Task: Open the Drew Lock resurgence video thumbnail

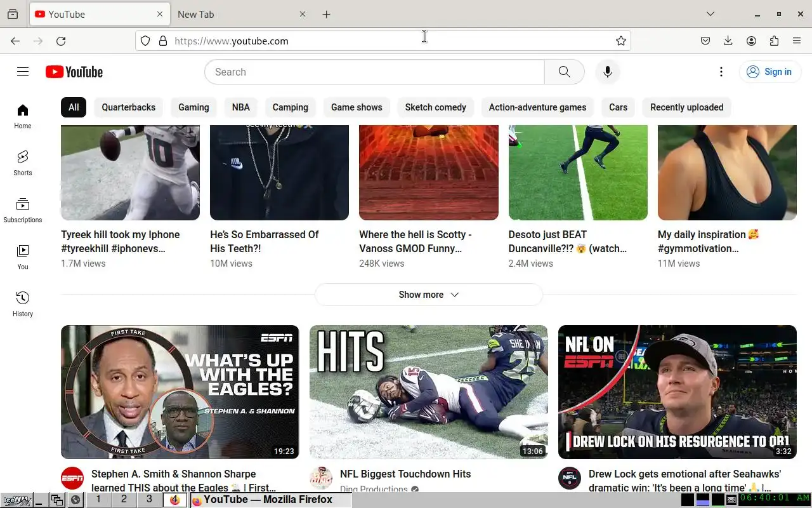Action: pyautogui.click(x=678, y=392)
